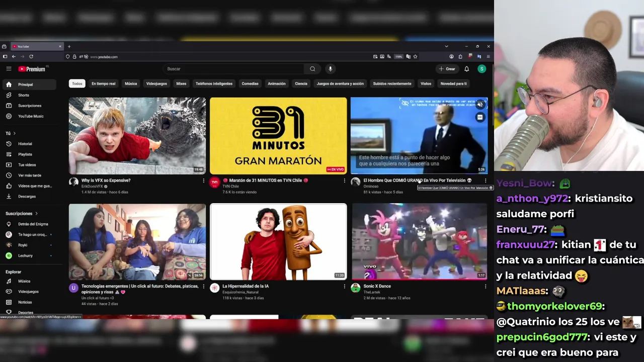Open Suscripciones feed in sidebar
Screen dimensions: 644x362
coord(28,106)
